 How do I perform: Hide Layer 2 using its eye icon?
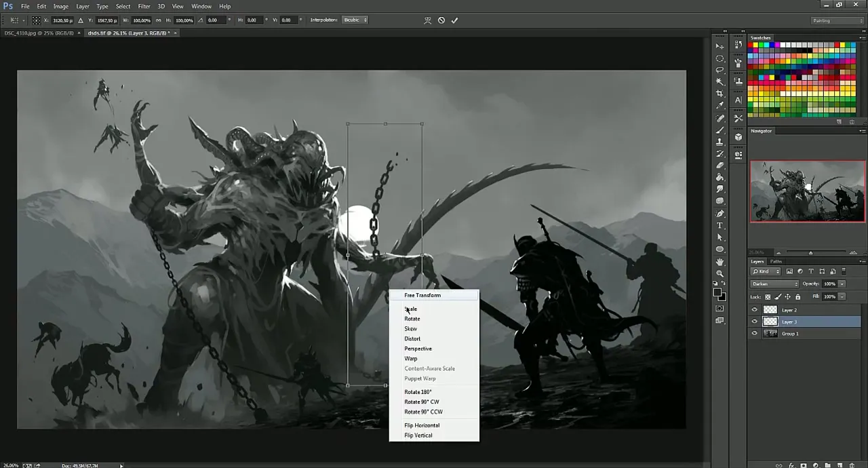[x=755, y=310]
